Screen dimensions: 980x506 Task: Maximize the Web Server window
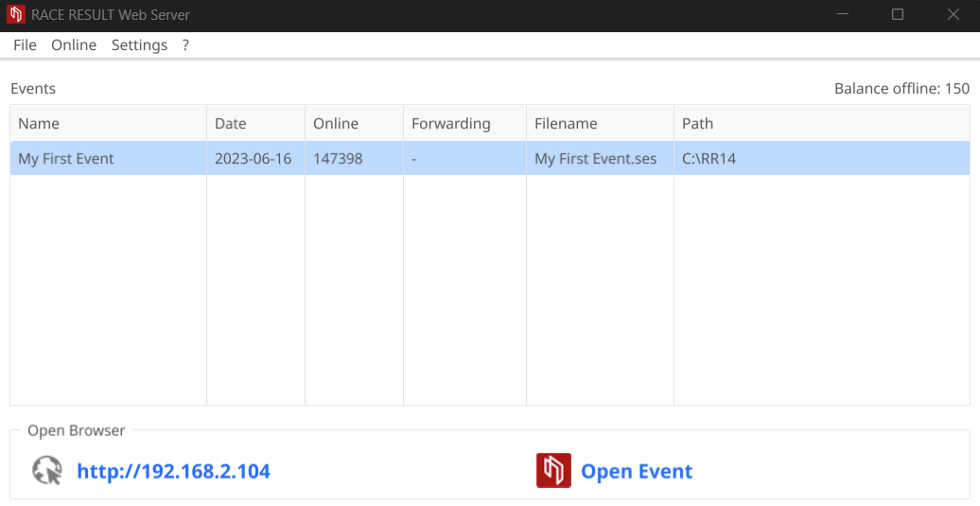click(898, 15)
